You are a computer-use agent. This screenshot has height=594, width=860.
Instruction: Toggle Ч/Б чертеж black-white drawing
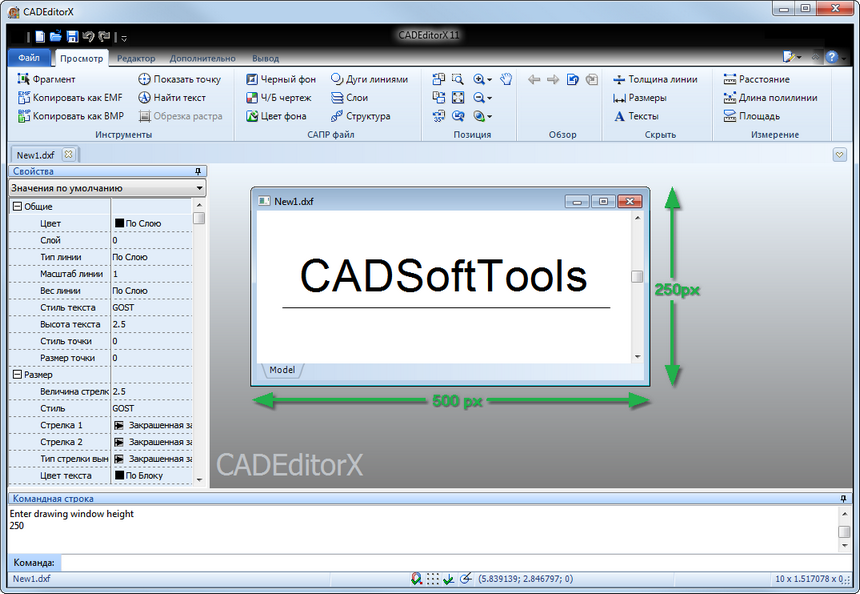point(253,98)
